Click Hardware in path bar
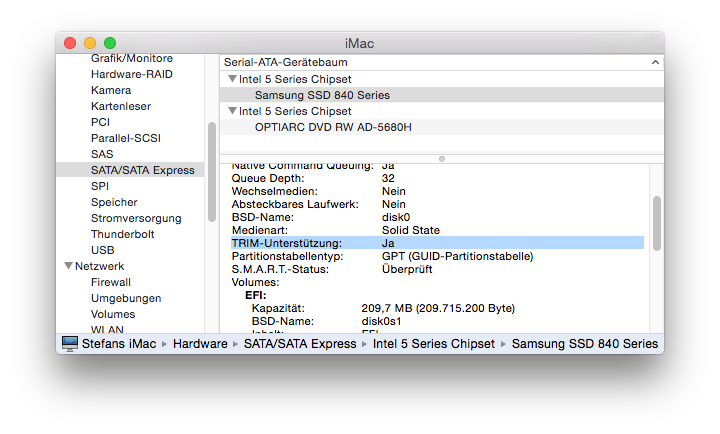 click(x=200, y=344)
